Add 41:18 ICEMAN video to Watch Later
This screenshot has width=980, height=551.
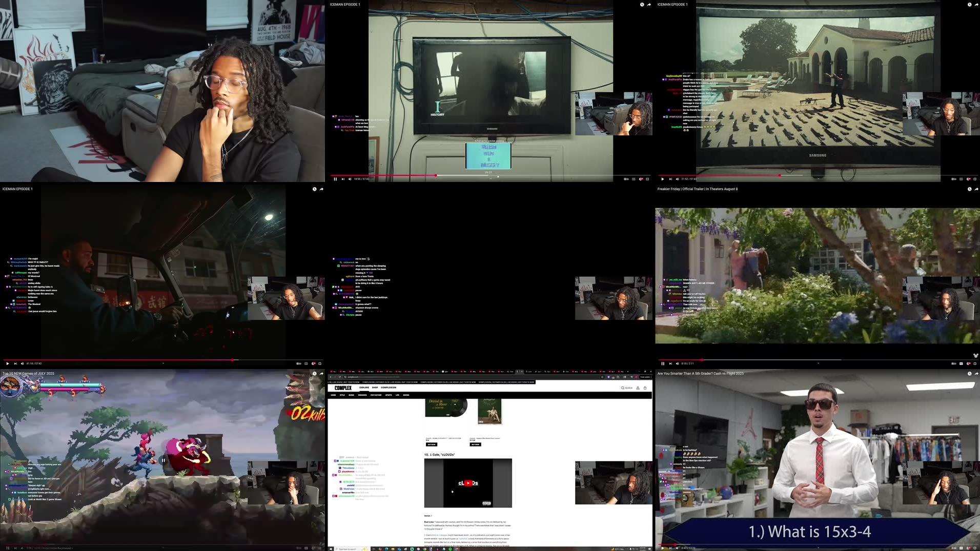point(314,189)
